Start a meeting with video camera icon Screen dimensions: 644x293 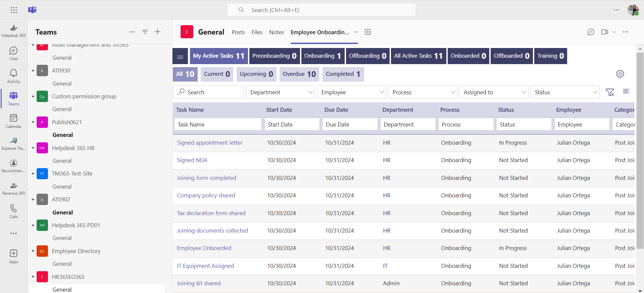605,32
